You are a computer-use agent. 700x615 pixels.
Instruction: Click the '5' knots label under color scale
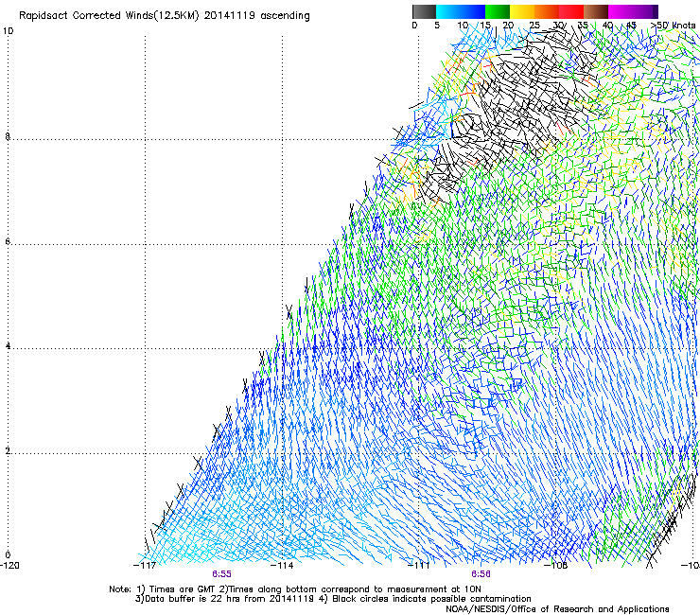point(437,26)
